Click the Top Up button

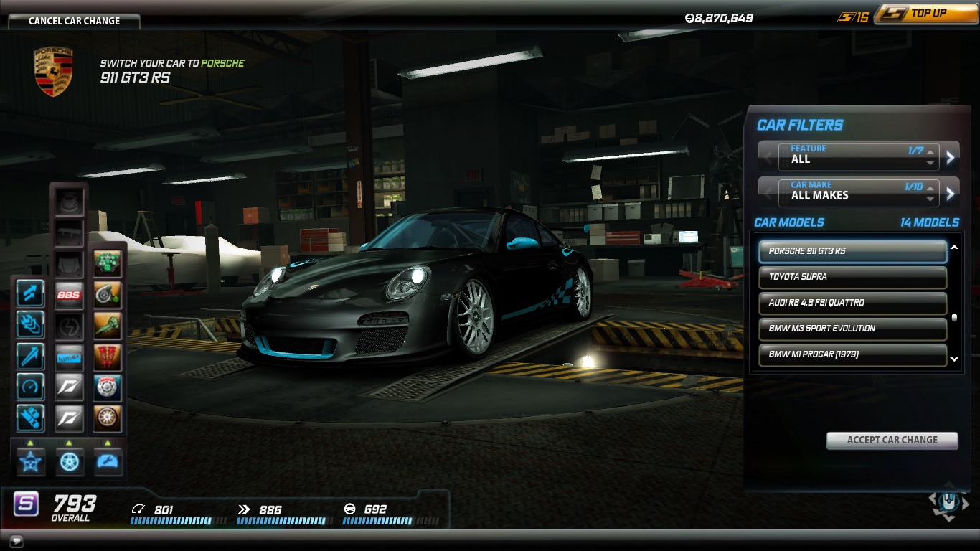(x=925, y=14)
